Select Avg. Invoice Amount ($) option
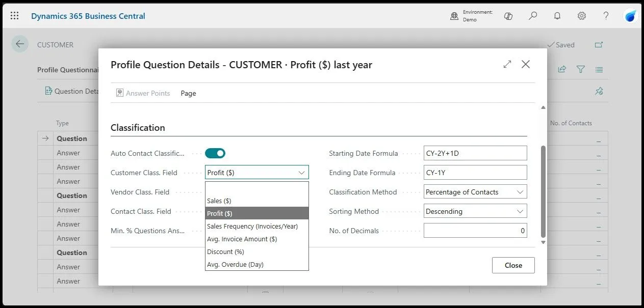Image resolution: width=644 pixels, height=308 pixels. tap(257, 239)
